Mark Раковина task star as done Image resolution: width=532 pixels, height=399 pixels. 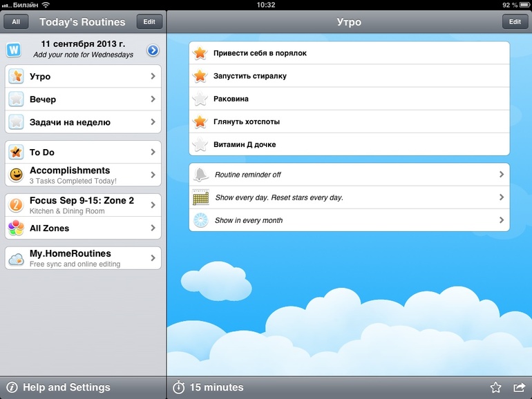click(200, 99)
